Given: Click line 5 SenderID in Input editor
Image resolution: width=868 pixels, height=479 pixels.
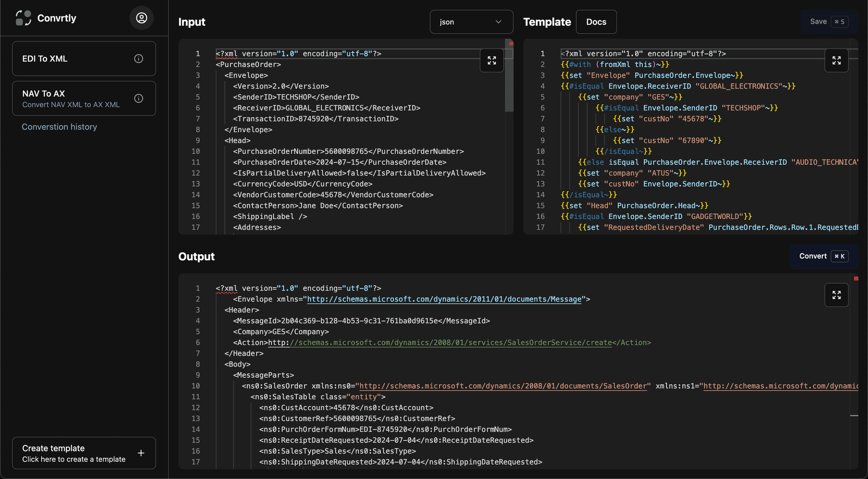Looking at the screenshot, I should 296,97.
